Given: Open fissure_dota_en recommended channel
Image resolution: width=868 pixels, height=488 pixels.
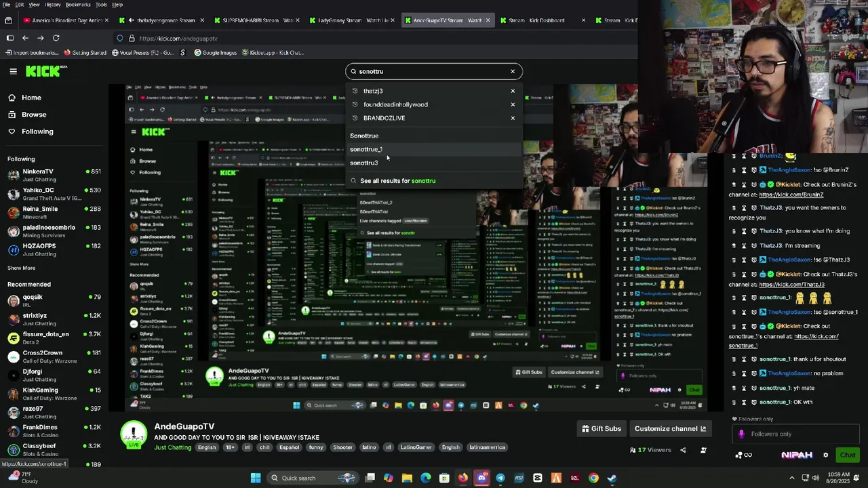Looking at the screenshot, I should tap(54, 338).
